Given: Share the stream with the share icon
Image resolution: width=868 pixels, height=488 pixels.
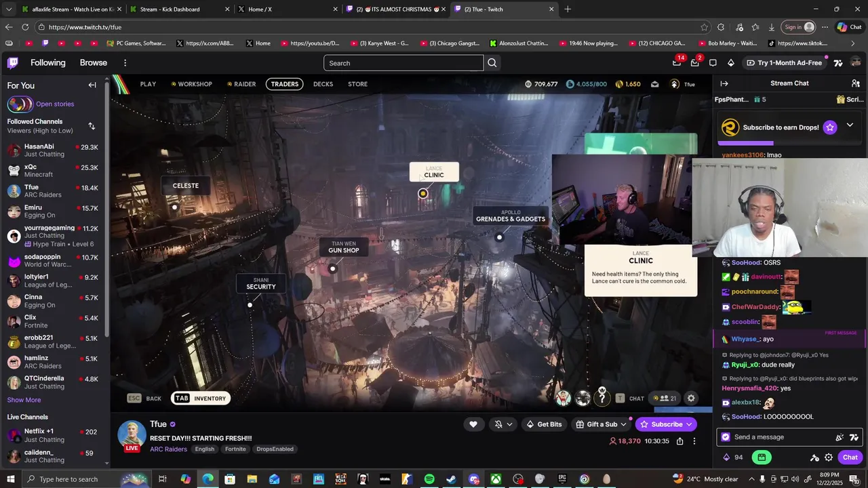Looking at the screenshot, I should tap(679, 441).
